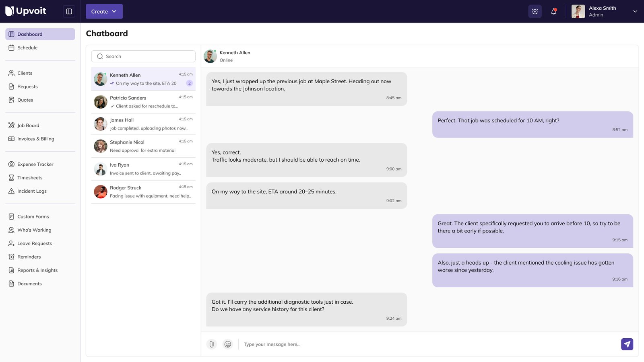Expand the Create button dropdown
The width and height of the screenshot is (644, 362).
click(x=104, y=11)
